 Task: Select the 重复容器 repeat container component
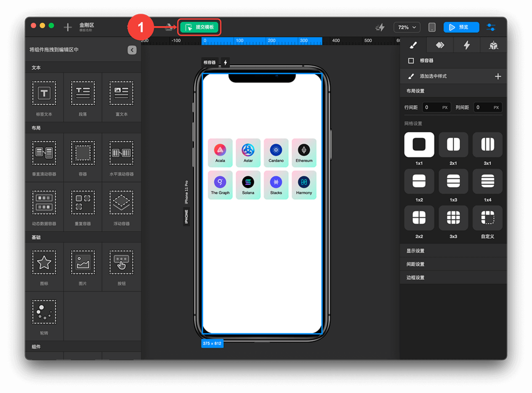83,207
